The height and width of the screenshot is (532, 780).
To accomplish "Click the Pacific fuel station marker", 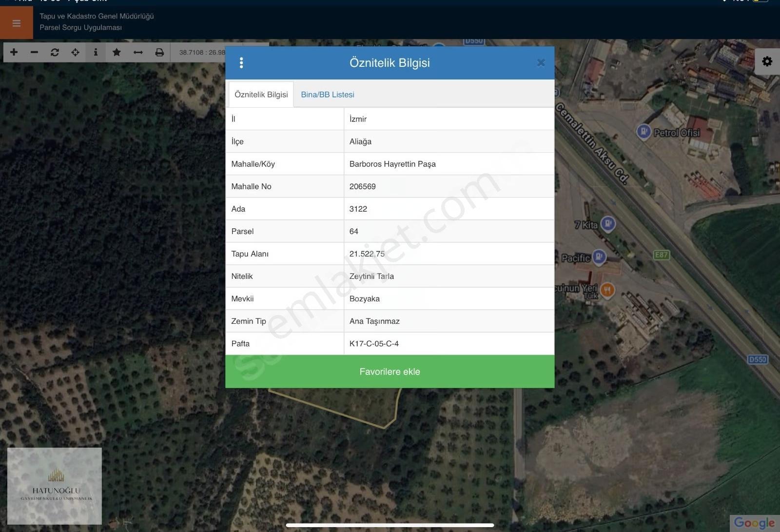I will click(x=599, y=256).
